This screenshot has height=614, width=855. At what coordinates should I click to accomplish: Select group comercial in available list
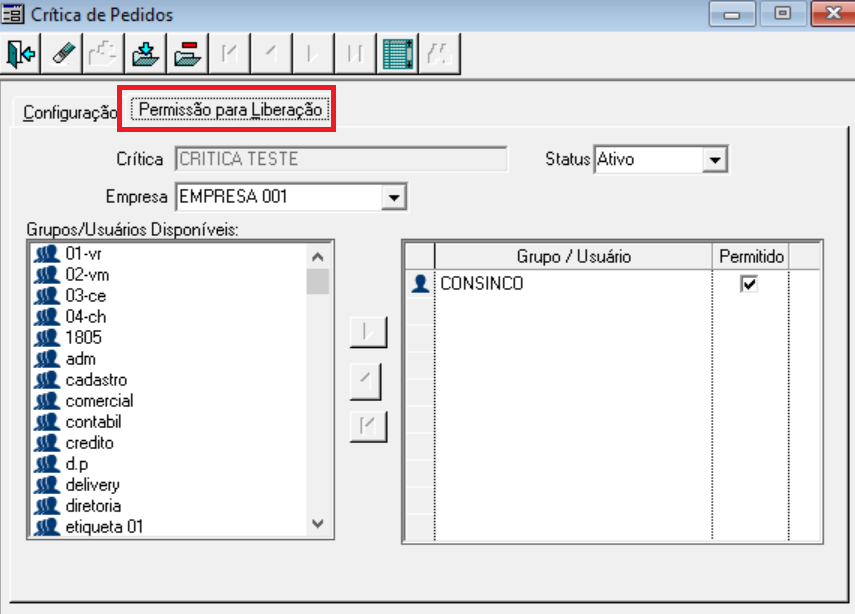pos(99,401)
